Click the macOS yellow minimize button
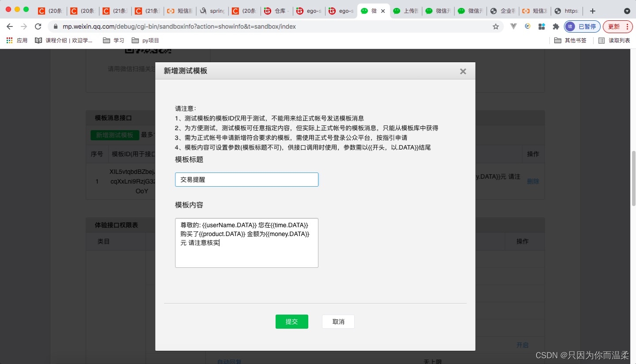Image resolution: width=636 pixels, height=364 pixels. click(17, 9)
